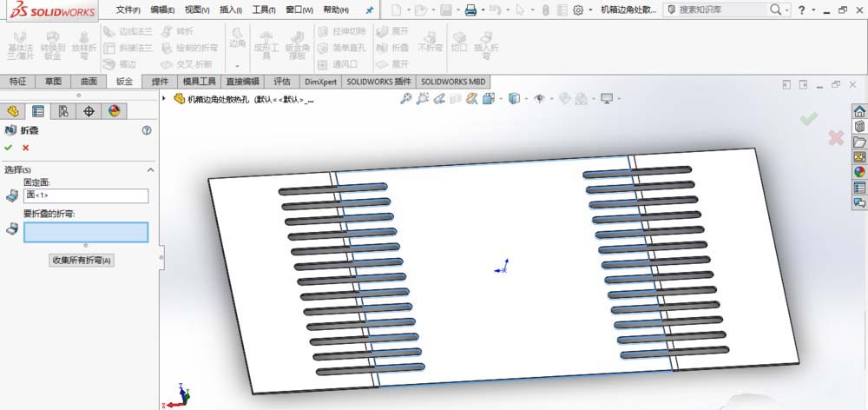The image size is (868, 410).
Task: Open the DimXpertManager crosshair tab
Action: click(89, 111)
